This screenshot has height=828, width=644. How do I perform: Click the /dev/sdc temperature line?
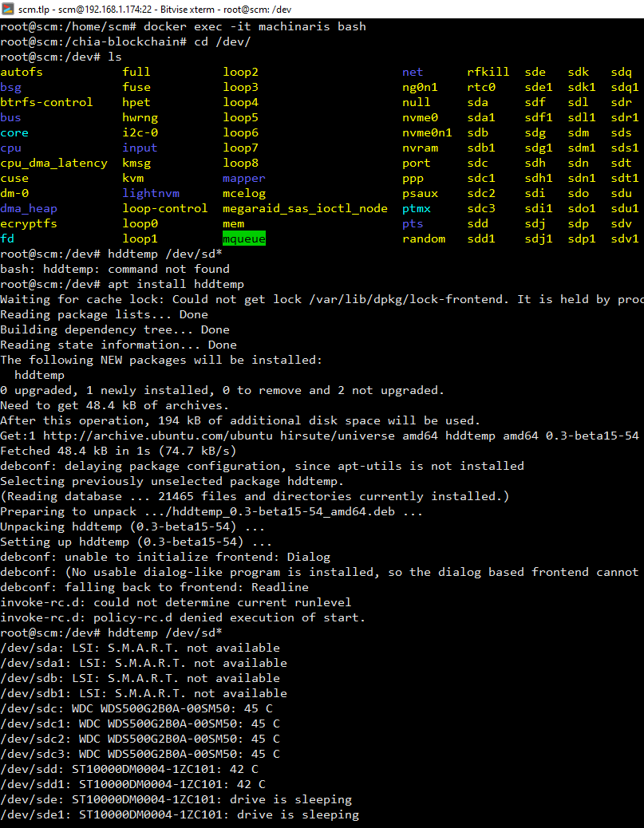(x=136, y=708)
